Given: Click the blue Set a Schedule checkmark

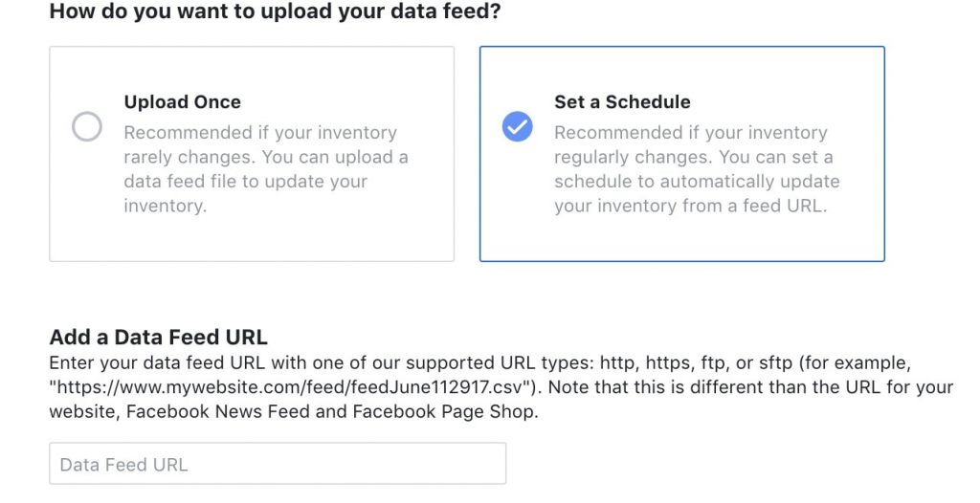Looking at the screenshot, I should (x=517, y=126).
